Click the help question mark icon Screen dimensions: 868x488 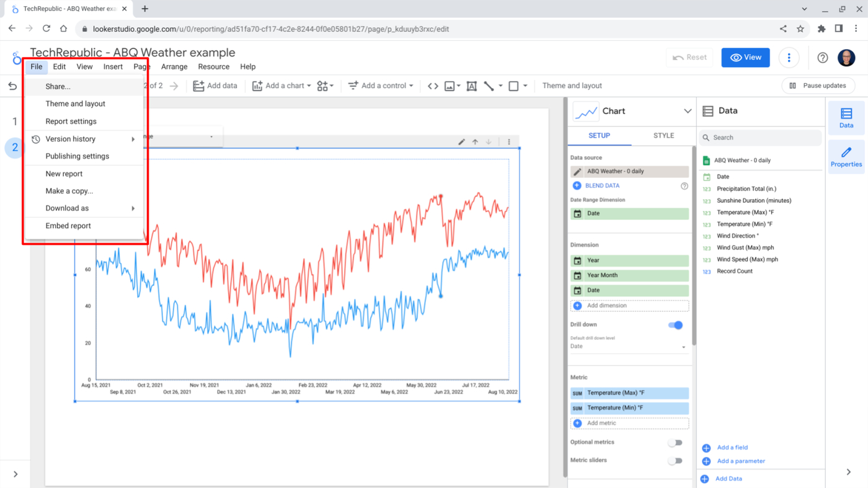pos(823,58)
